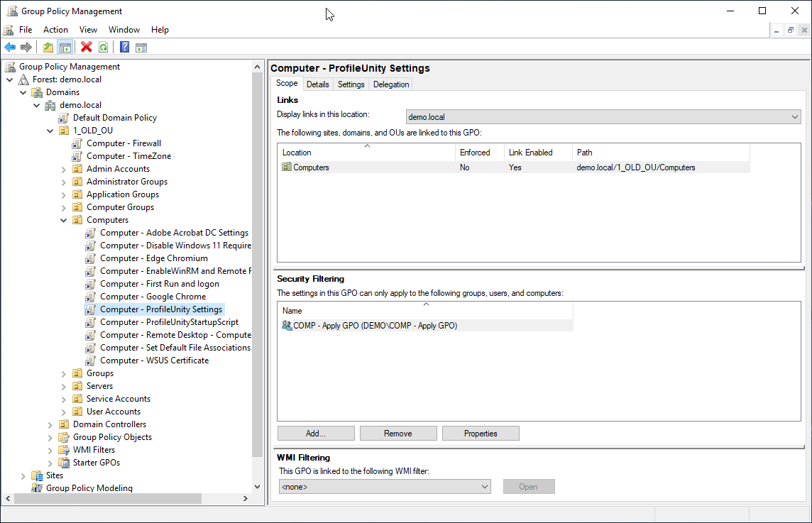Image resolution: width=812 pixels, height=523 pixels.
Task: Expand the Sites node
Action: (x=23, y=476)
